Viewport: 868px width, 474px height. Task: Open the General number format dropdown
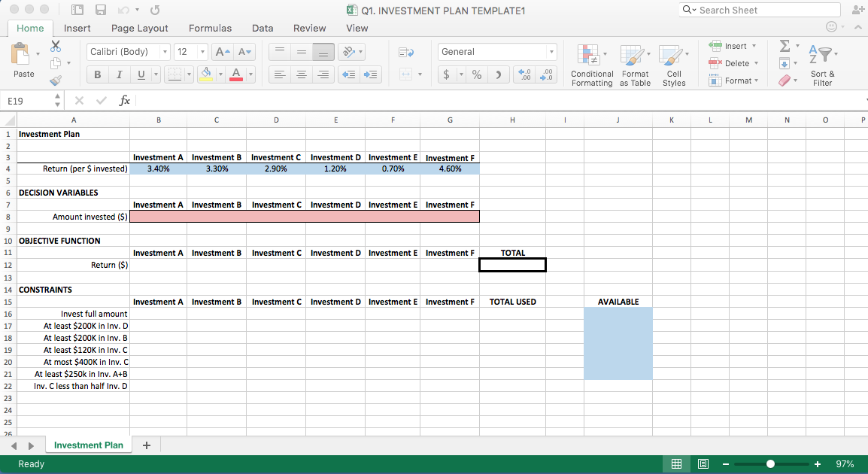(553, 51)
